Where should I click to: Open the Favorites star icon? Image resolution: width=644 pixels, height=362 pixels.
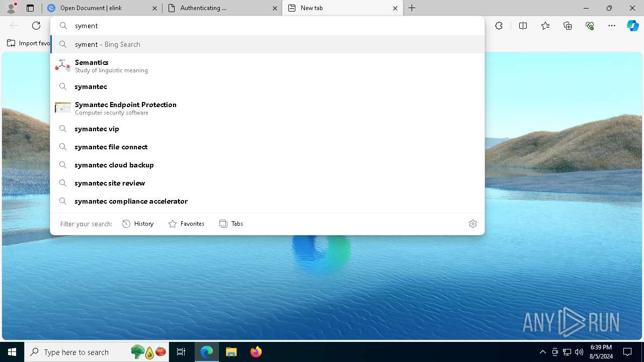point(545,26)
